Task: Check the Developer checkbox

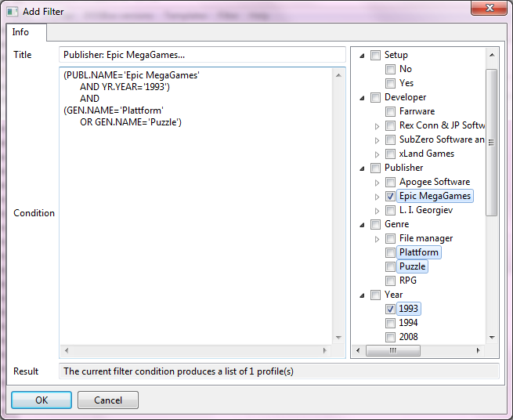Action: point(375,97)
